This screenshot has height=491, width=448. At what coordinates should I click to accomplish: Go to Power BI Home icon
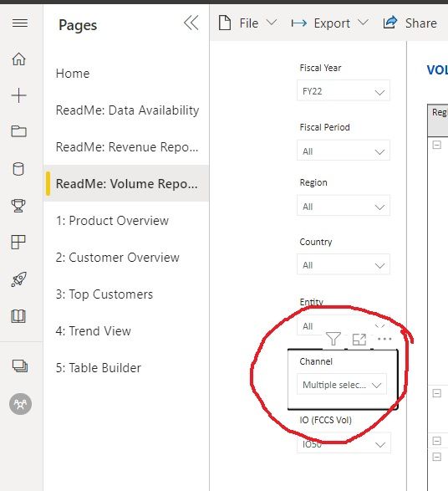[18, 59]
